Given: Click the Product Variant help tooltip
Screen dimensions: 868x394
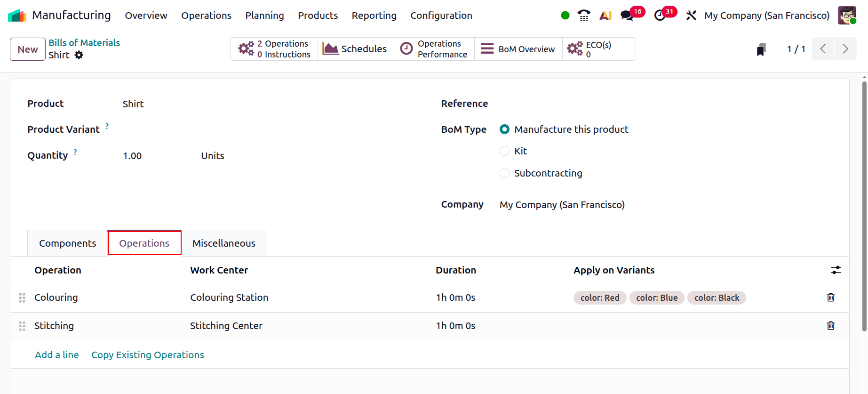Looking at the screenshot, I should click(x=107, y=126).
